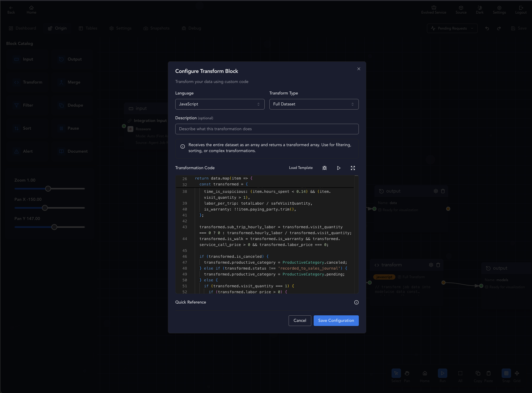
Task: Close the Configure Transform Block dialog
Action: coord(359,69)
